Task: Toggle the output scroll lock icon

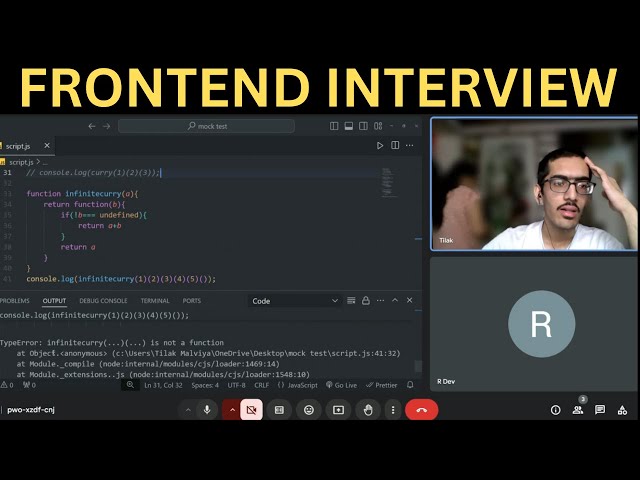Action: coord(366,301)
